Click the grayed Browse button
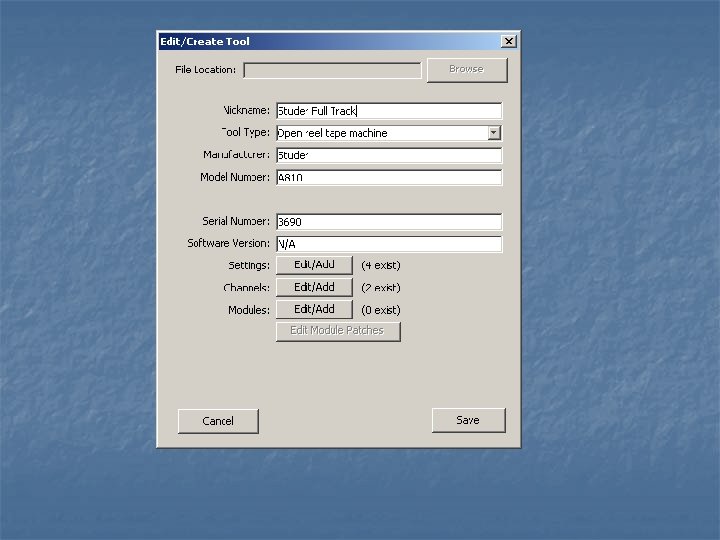The width and height of the screenshot is (720, 540). tap(467, 70)
